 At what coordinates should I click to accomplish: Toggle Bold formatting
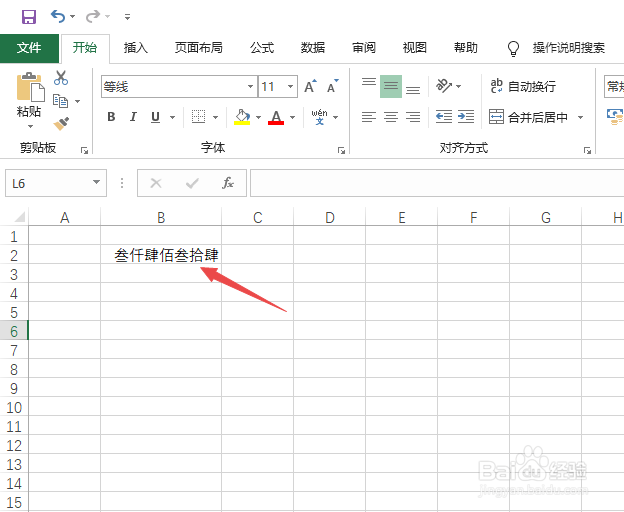tap(111, 117)
